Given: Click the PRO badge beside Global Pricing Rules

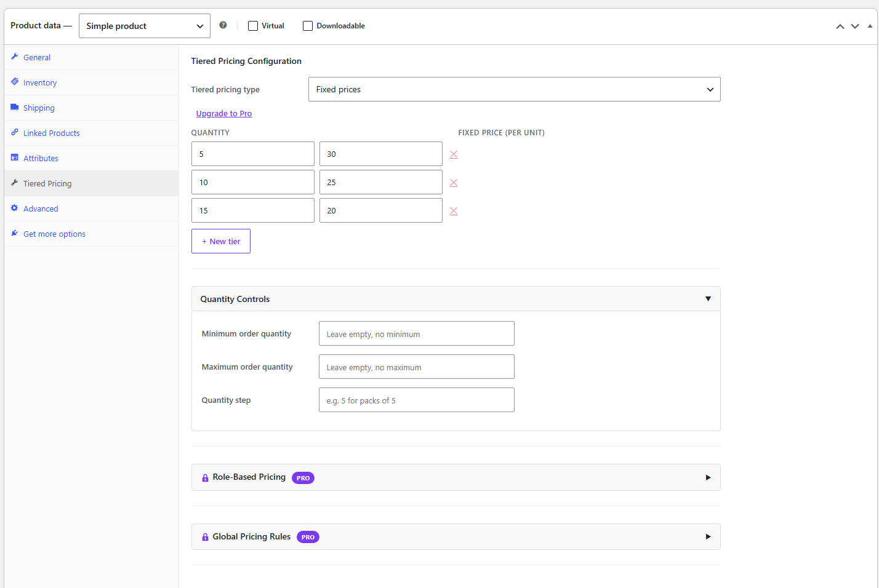Looking at the screenshot, I should click(x=308, y=537).
